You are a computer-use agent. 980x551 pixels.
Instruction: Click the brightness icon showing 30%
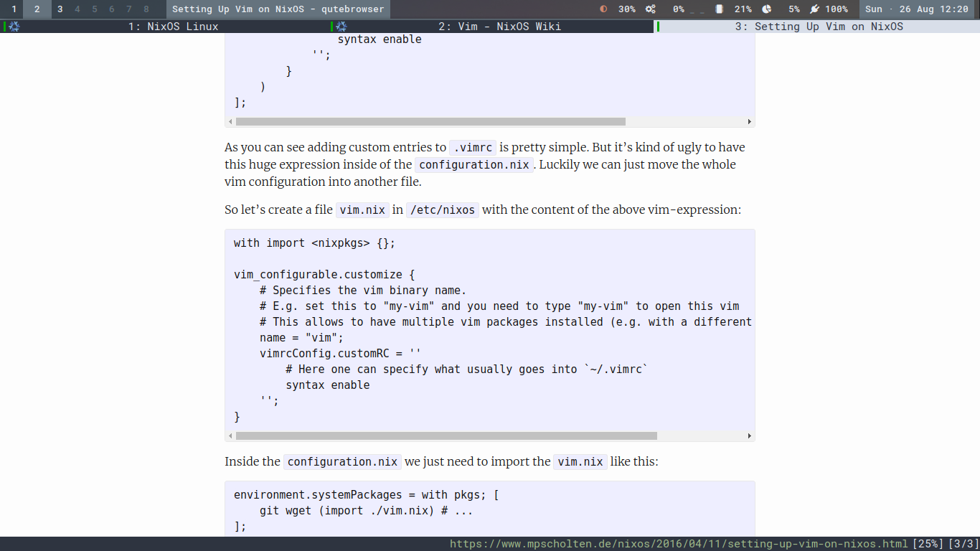pyautogui.click(x=603, y=9)
